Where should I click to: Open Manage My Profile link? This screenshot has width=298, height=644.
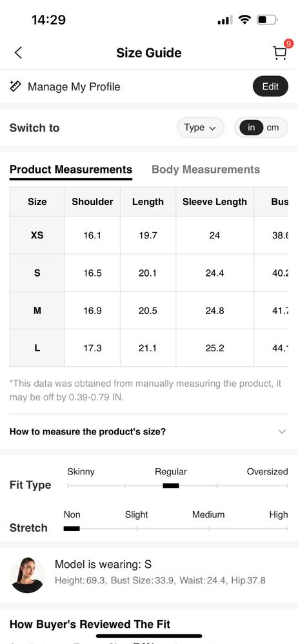[74, 86]
